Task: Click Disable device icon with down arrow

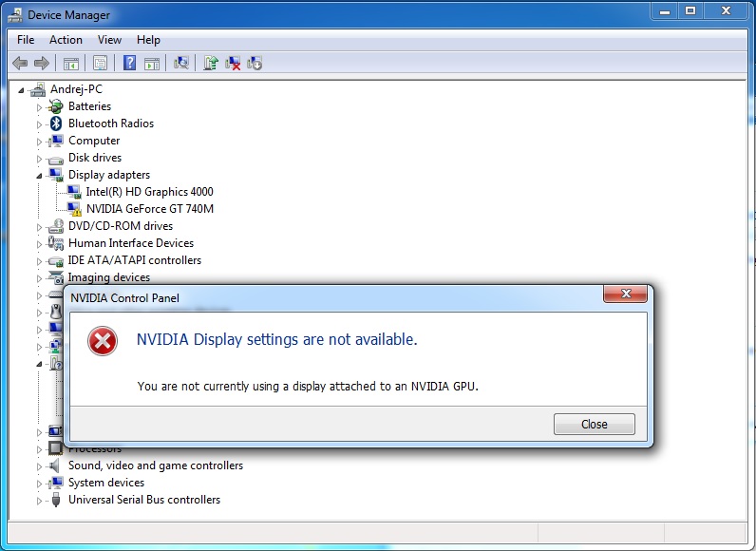Action: (255, 63)
